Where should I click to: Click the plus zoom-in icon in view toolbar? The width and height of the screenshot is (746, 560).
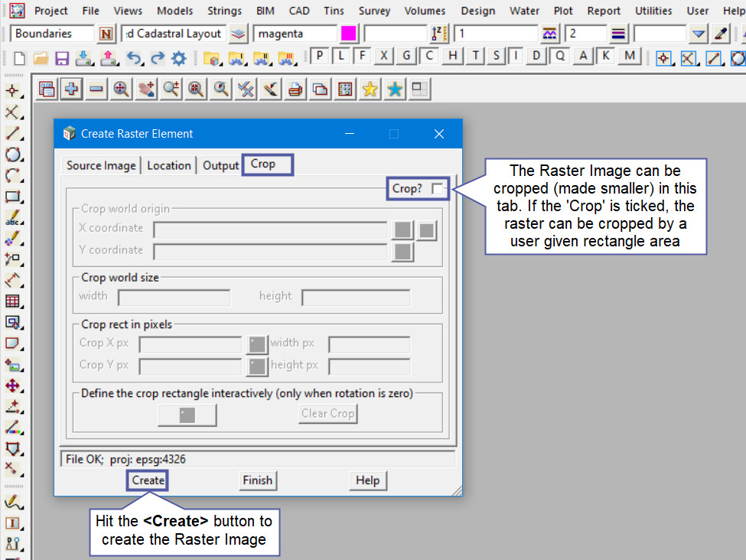pyautogui.click(x=71, y=90)
